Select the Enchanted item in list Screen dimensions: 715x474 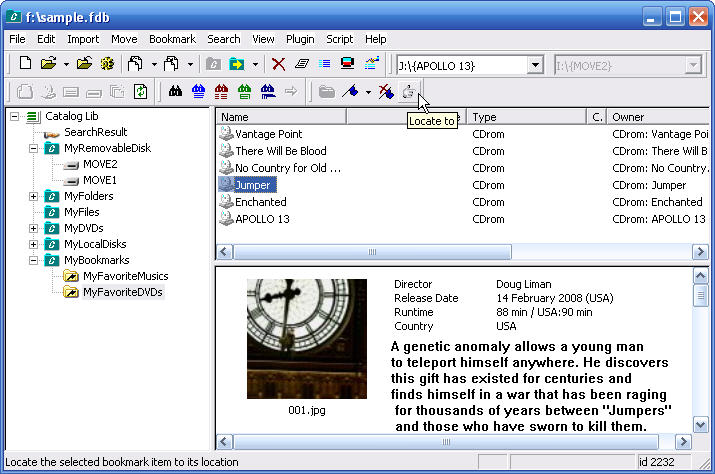[x=260, y=202]
